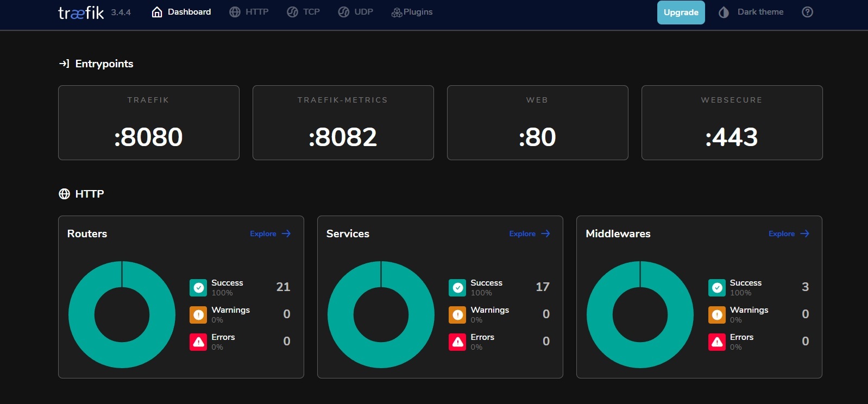Switch to the TCP tab

pos(303,12)
